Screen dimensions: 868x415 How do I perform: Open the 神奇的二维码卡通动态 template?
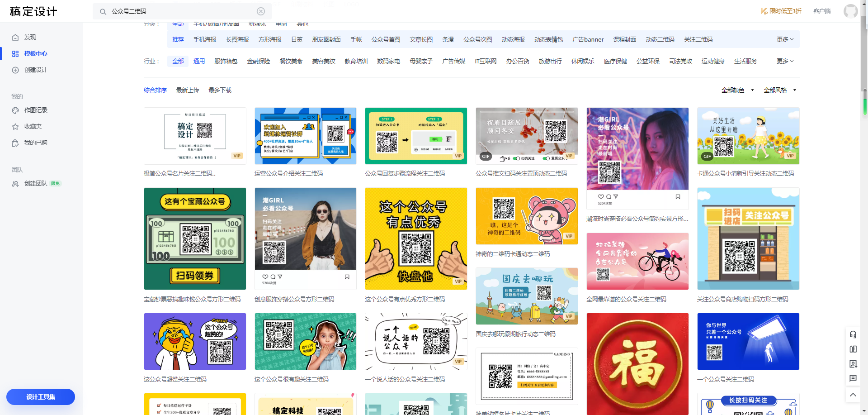527,216
